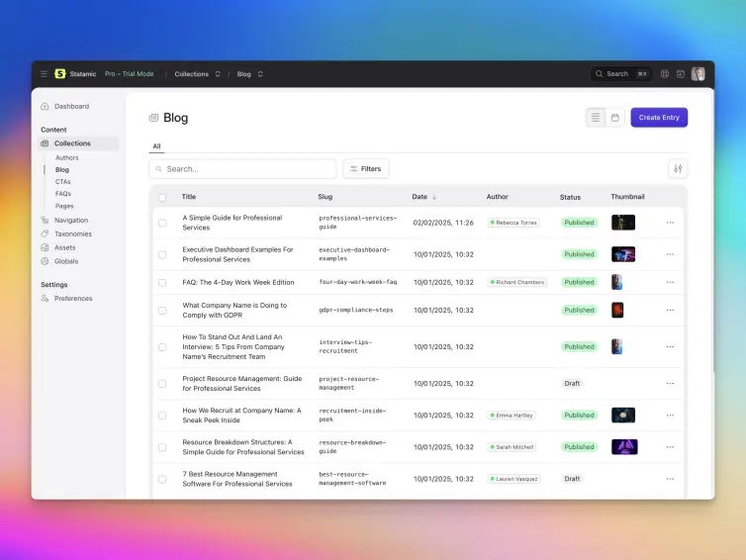Screen dimensions: 746x560
Task: Click the Create Entry button
Action: 659,118
